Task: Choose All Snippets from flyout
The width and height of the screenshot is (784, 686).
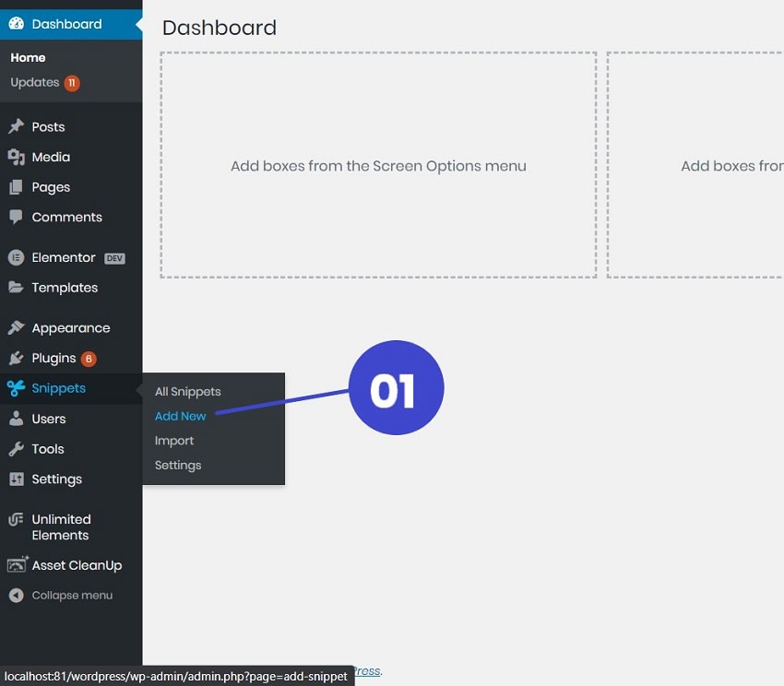Action: coord(187,392)
